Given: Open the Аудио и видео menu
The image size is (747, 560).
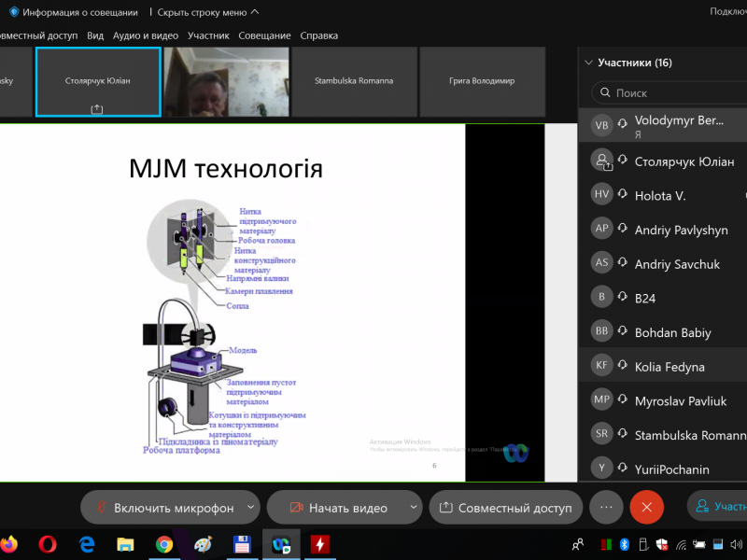Looking at the screenshot, I should point(145,35).
